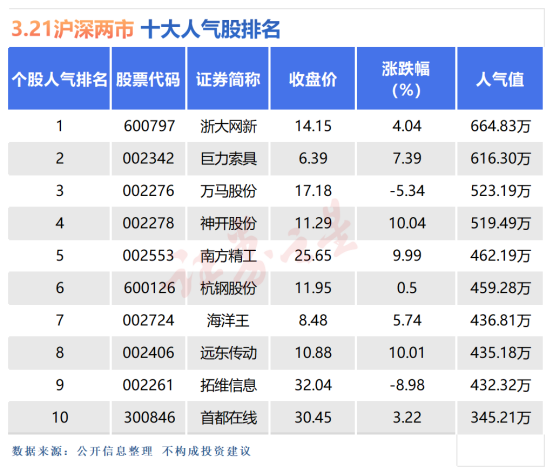Click stock name 巨力索具
The height and width of the screenshot is (476, 553).
[x=229, y=159]
